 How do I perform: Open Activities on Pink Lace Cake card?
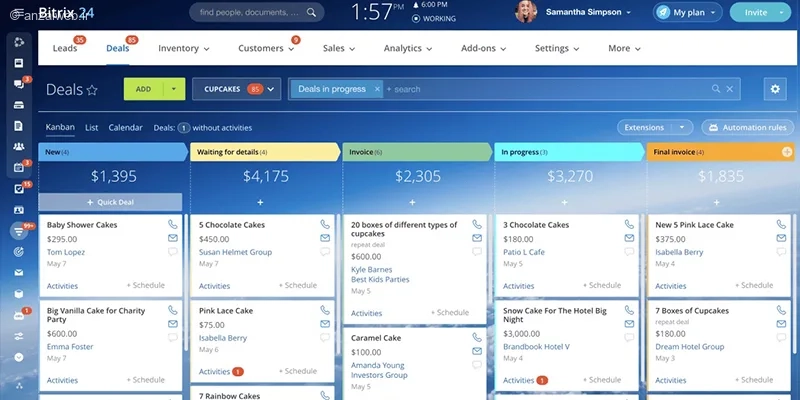(214, 371)
